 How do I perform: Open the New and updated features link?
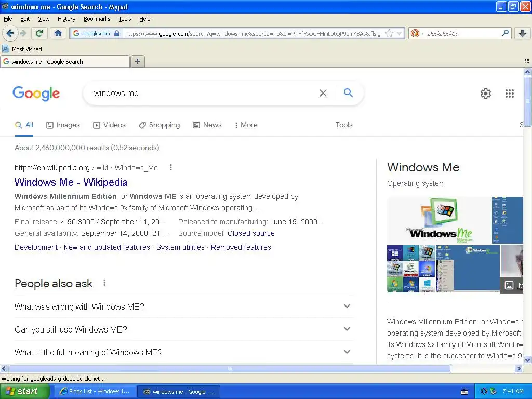[x=107, y=247]
